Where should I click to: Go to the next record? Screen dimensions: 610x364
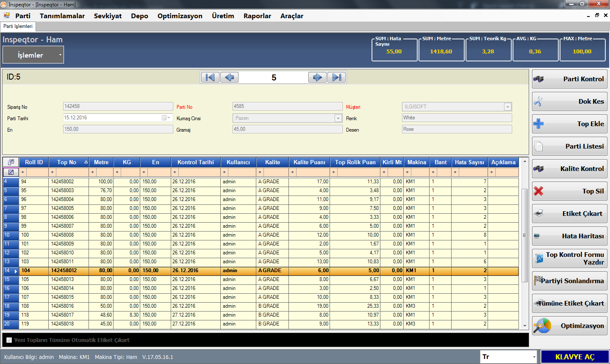point(318,77)
